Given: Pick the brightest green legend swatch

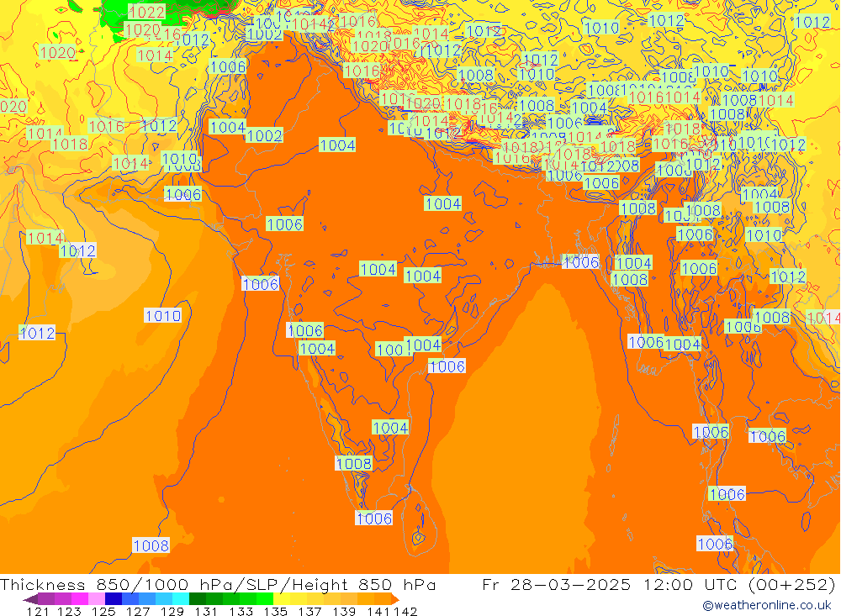Looking at the screenshot, I should [265, 599].
